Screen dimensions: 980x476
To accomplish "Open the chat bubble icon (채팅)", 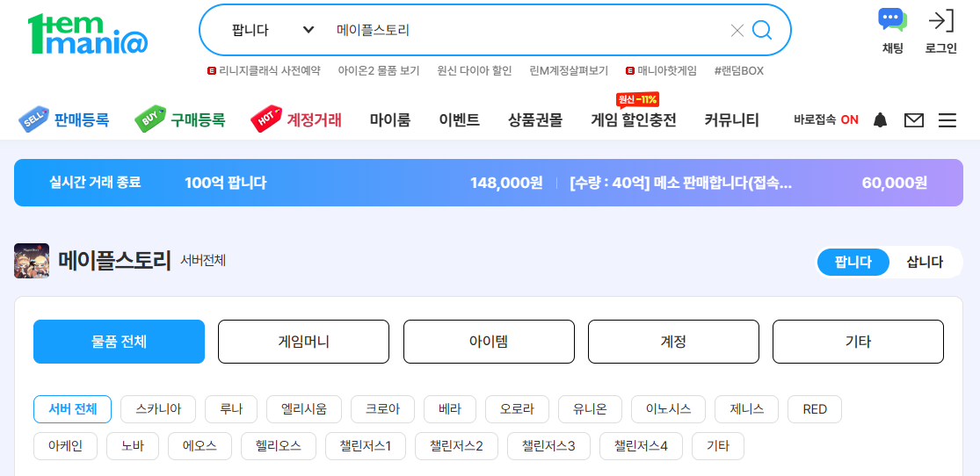I will tap(892, 20).
